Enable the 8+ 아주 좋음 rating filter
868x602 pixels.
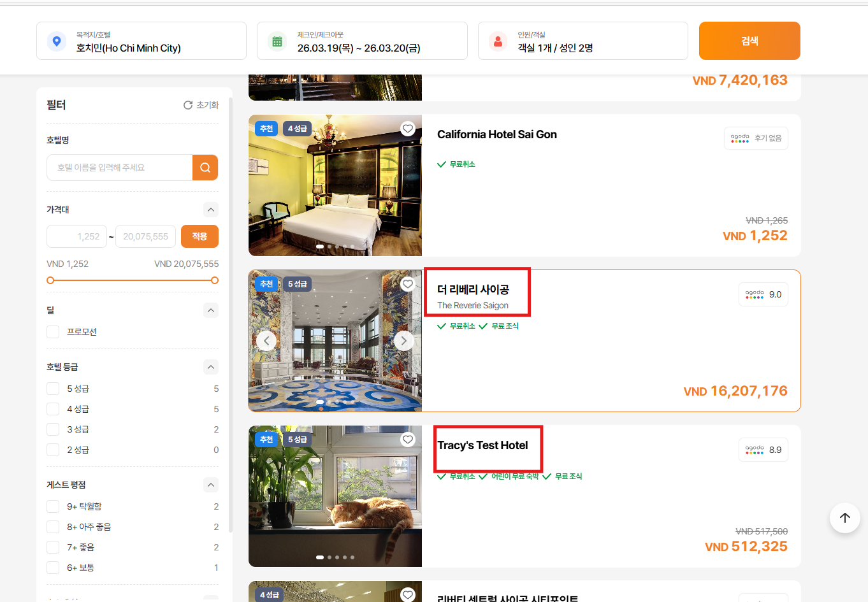53,527
